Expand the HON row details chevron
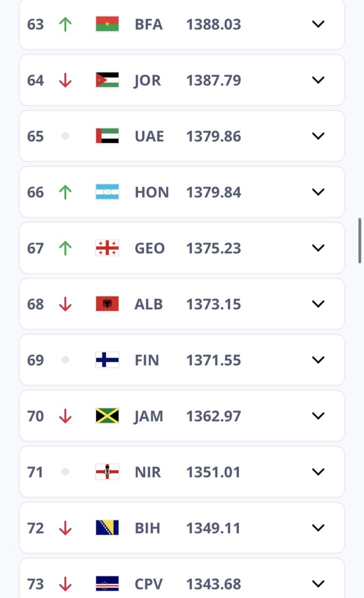 pyautogui.click(x=318, y=192)
